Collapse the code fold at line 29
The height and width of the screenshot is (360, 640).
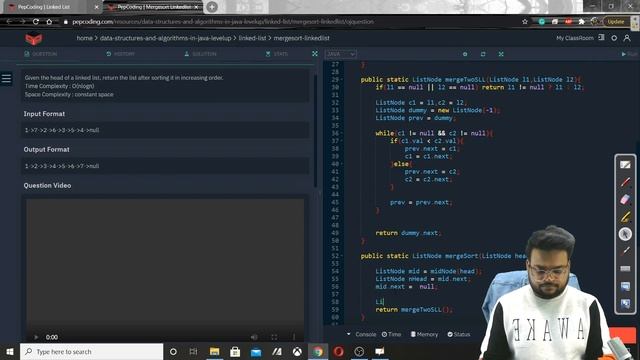342,80
